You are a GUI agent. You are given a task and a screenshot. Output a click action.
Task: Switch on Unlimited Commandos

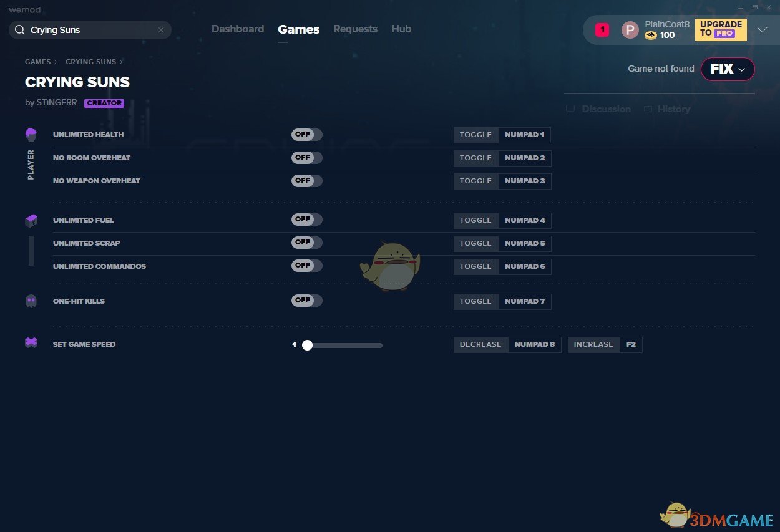click(307, 266)
